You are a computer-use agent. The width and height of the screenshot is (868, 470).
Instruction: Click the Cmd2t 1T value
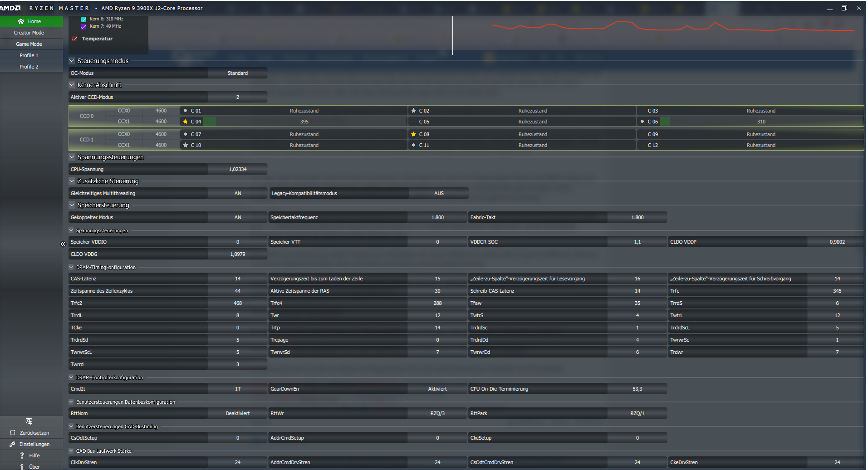[x=237, y=389]
